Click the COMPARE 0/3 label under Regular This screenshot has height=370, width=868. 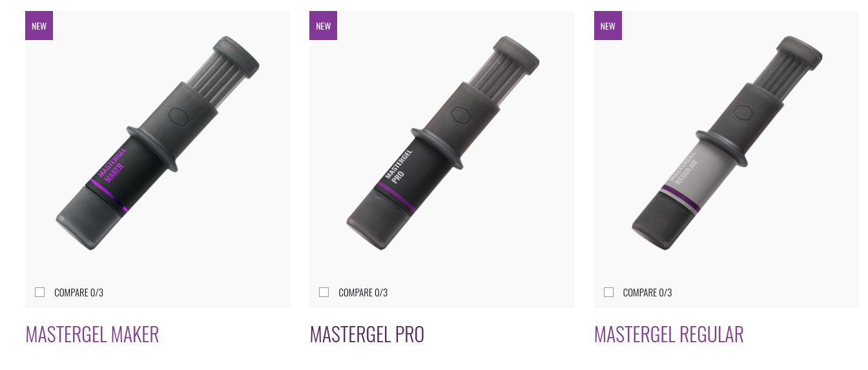[x=647, y=293]
